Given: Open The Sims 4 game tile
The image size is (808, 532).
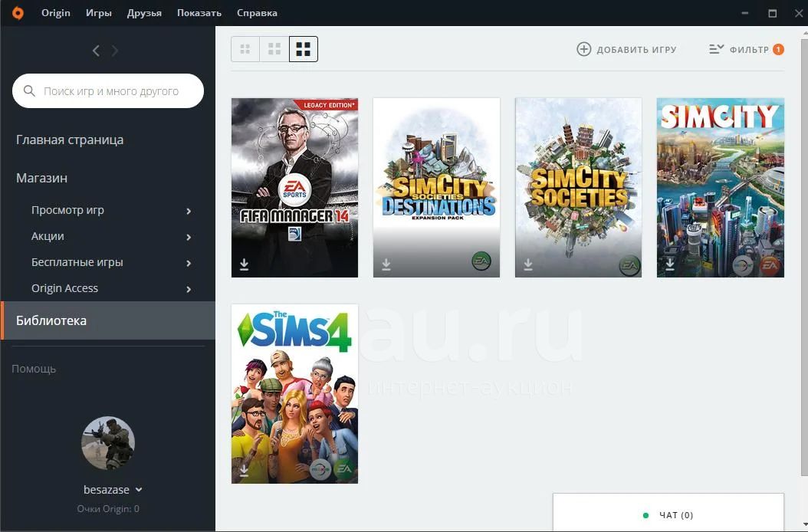Looking at the screenshot, I should [x=294, y=394].
